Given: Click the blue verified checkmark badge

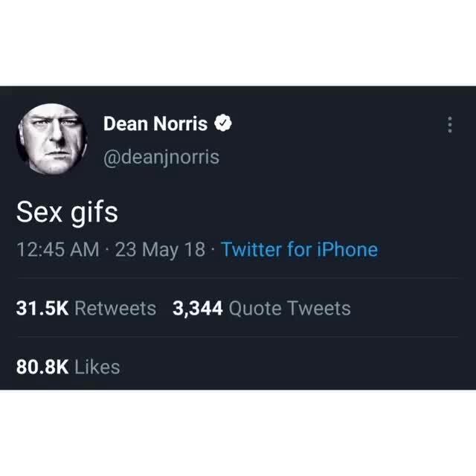Looking at the screenshot, I should 223,123.
